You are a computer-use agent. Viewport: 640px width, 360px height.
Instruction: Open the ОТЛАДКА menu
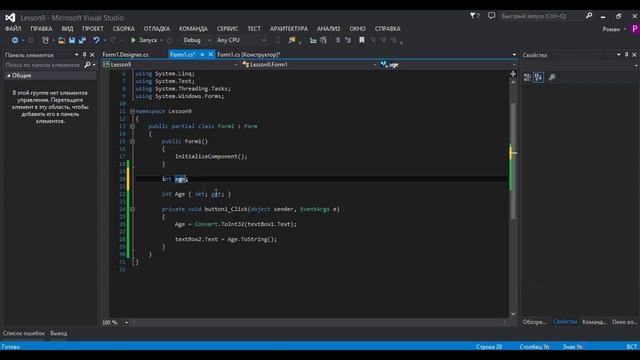tap(157, 29)
